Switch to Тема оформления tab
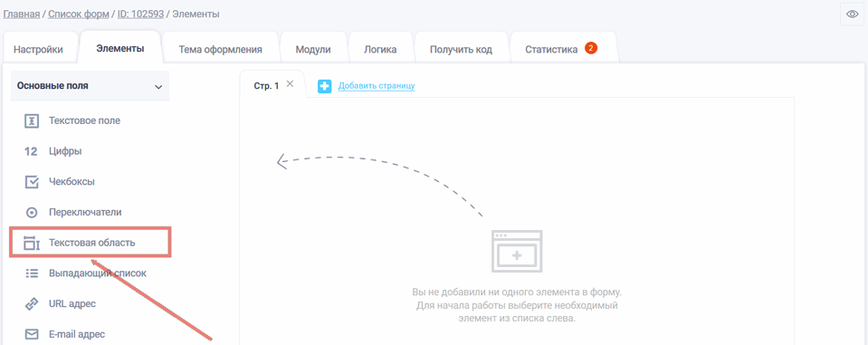The height and width of the screenshot is (345, 868). 220,49
